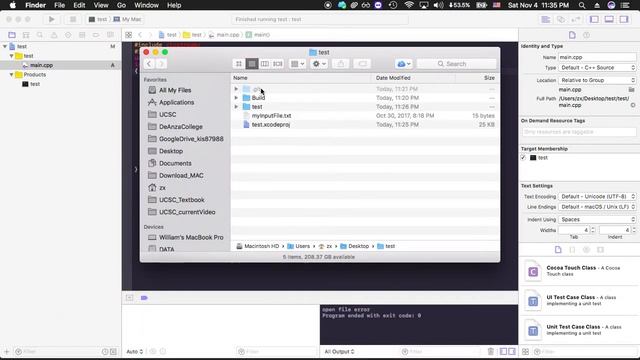Select main.cpp in Xcode navigator
The height and width of the screenshot is (360, 640).
[41, 65]
